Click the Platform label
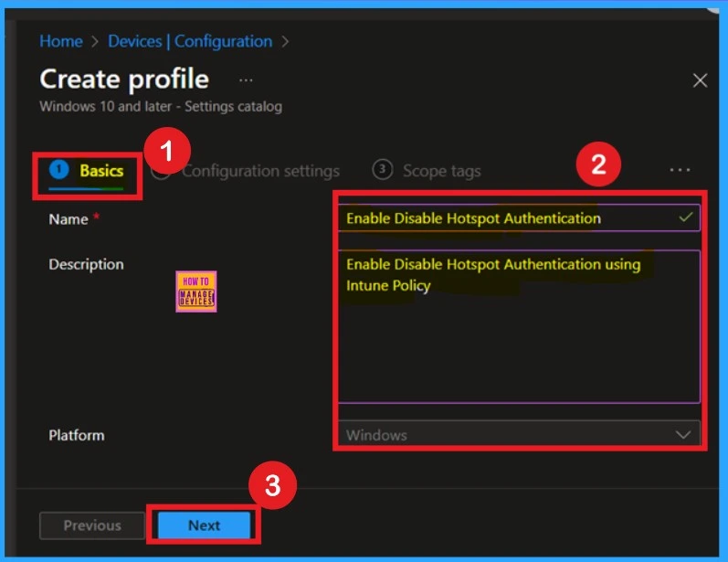This screenshot has height=562, width=728. [77, 435]
